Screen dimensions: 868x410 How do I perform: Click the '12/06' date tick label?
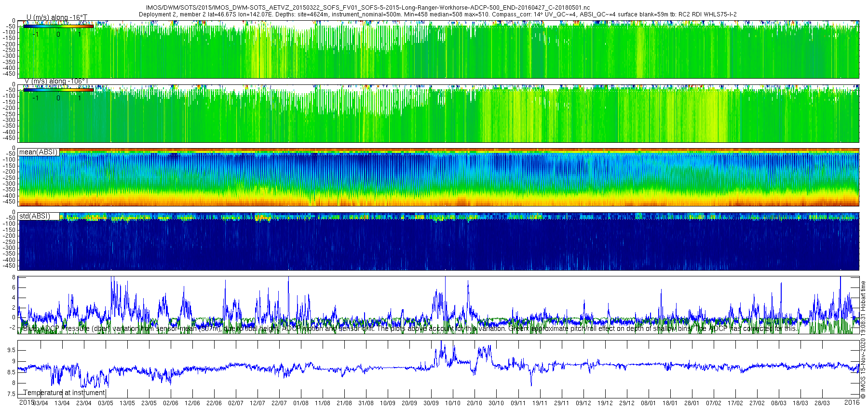[192, 403]
